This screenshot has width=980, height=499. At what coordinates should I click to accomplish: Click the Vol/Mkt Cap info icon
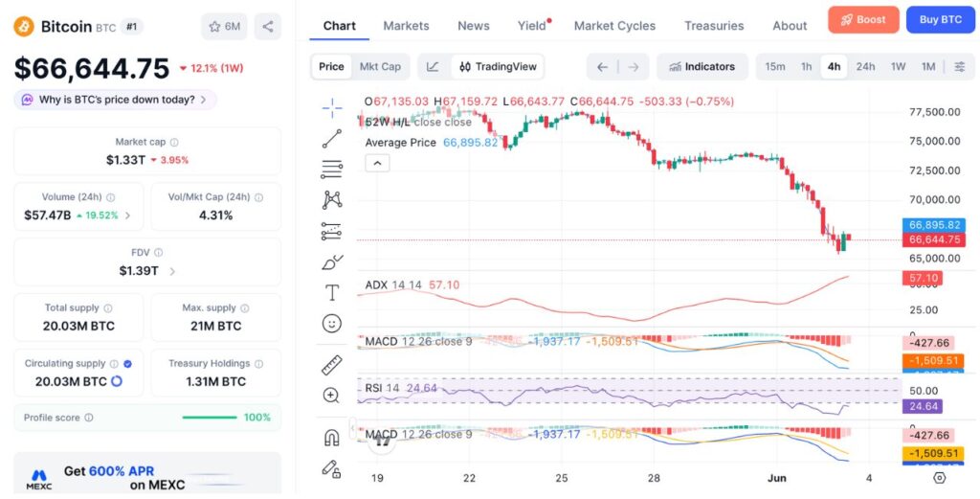point(258,197)
